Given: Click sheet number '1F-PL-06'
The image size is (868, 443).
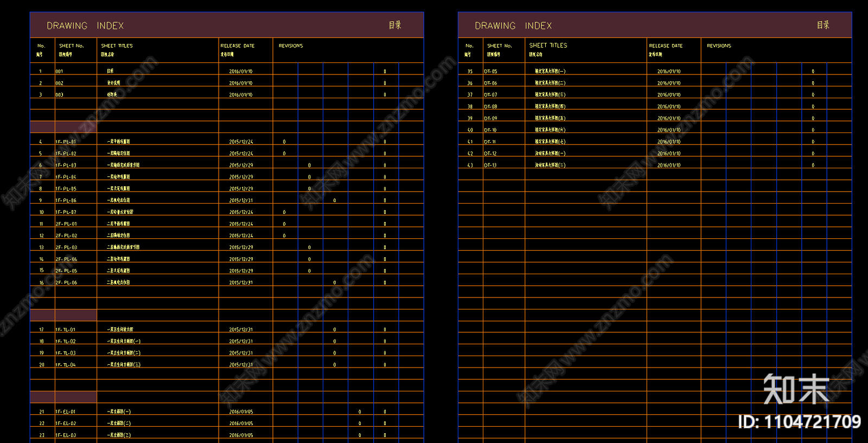Looking at the screenshot, I should click(66, 200).
